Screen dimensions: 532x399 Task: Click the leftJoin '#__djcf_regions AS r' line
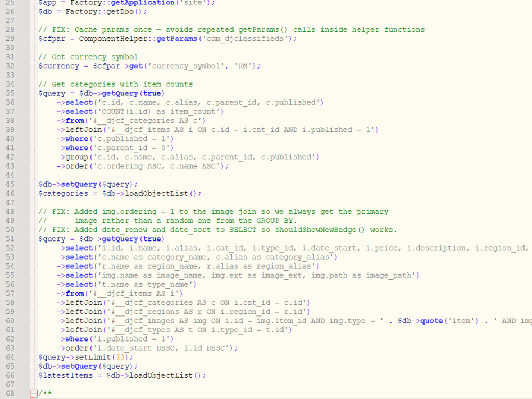pos(183,312)
